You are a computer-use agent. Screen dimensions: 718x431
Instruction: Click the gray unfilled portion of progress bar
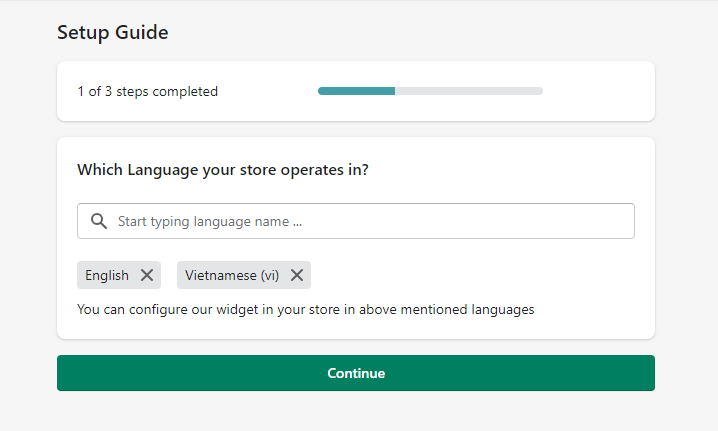[468, 91]
